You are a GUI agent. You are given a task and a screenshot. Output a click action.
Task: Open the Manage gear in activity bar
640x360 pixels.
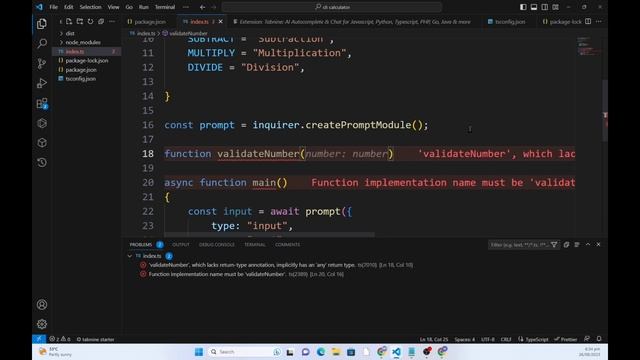coord(42,324)
